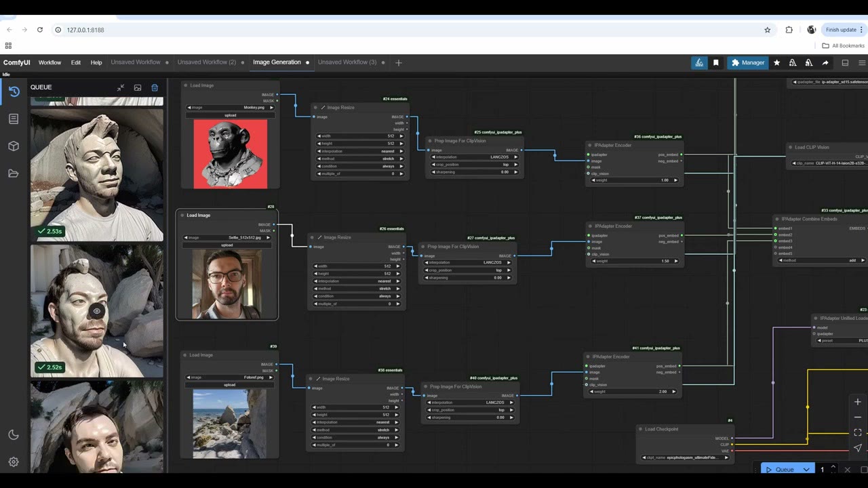This screenshot has width=868, height=488.
Task: Open settings gear in sidebar
Action: pos(14,462)
